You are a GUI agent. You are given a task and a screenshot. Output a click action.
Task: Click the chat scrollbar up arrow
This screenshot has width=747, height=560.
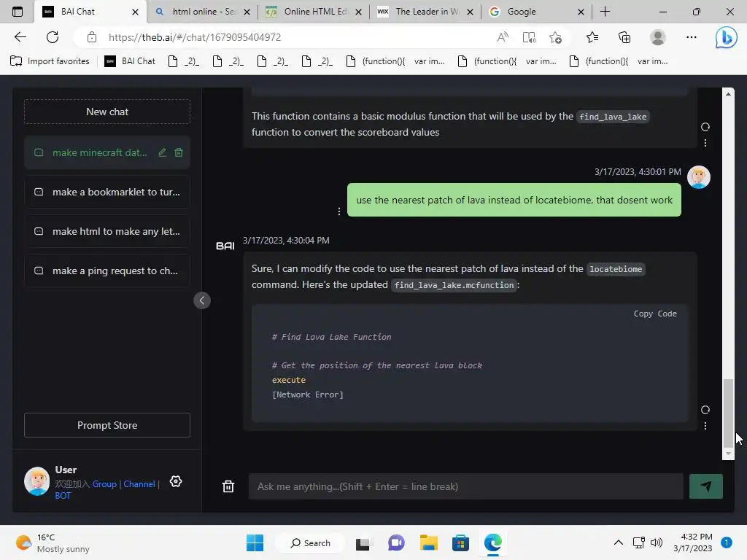(728, 94)
